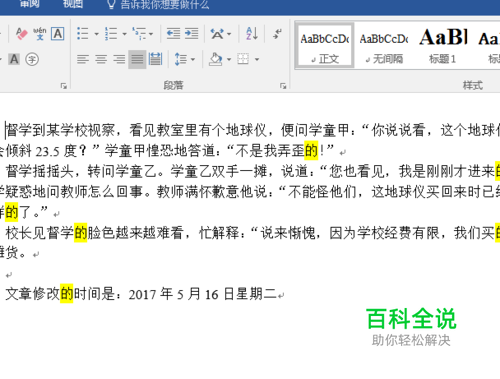Click the 告诉我你想要做什么 search box
500x379 pixels.
pyautogui.click(x=165, y=5)
